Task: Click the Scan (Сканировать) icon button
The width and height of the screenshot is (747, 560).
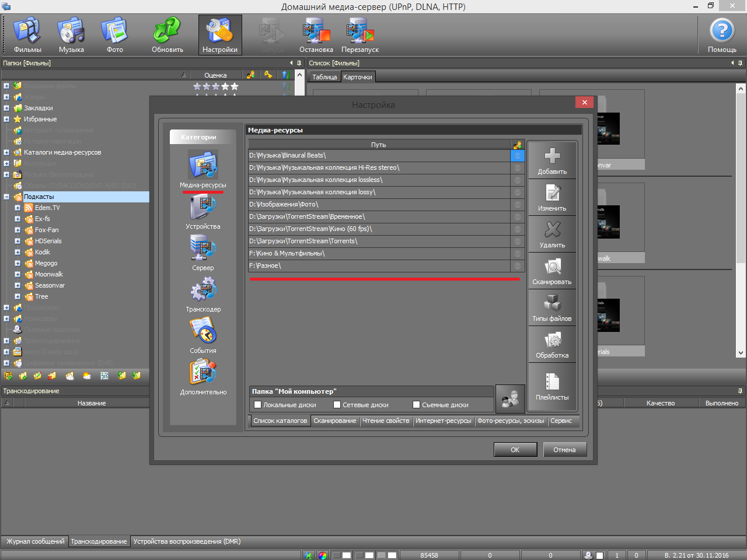Action: (x=552, y=270)
